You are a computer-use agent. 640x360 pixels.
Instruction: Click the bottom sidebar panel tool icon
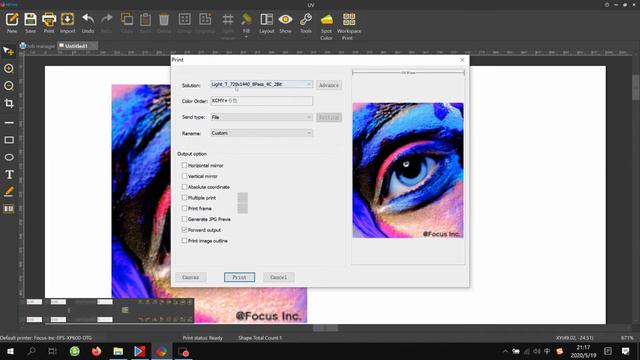tap(9, 209)
